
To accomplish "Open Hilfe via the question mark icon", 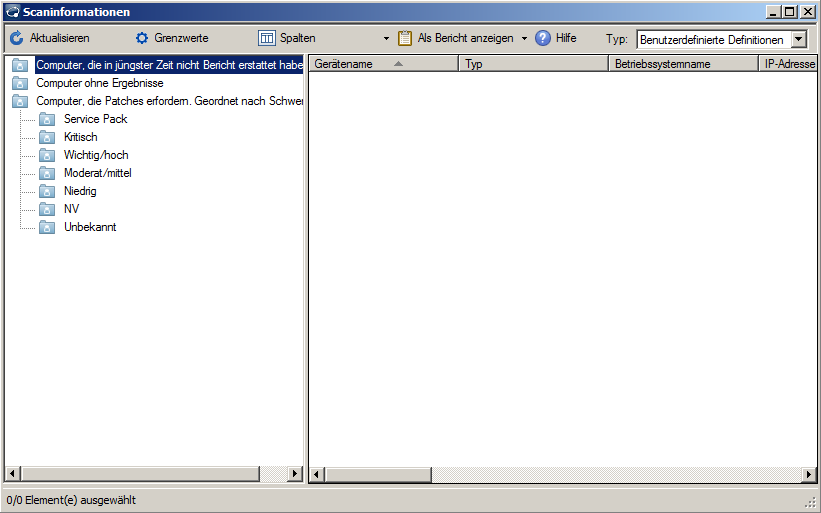I will point(543,38).
